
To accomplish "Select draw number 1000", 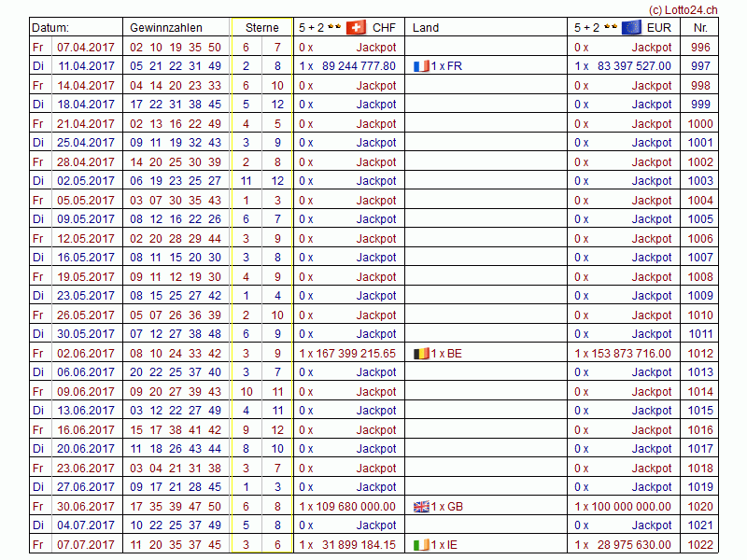I will [x=699, y=124].
